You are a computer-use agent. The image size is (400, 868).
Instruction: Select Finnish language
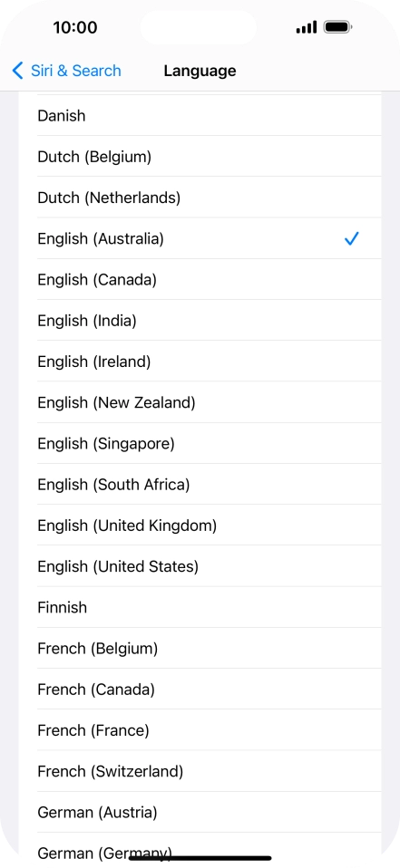pyautogui.click(x=200, y=607)
